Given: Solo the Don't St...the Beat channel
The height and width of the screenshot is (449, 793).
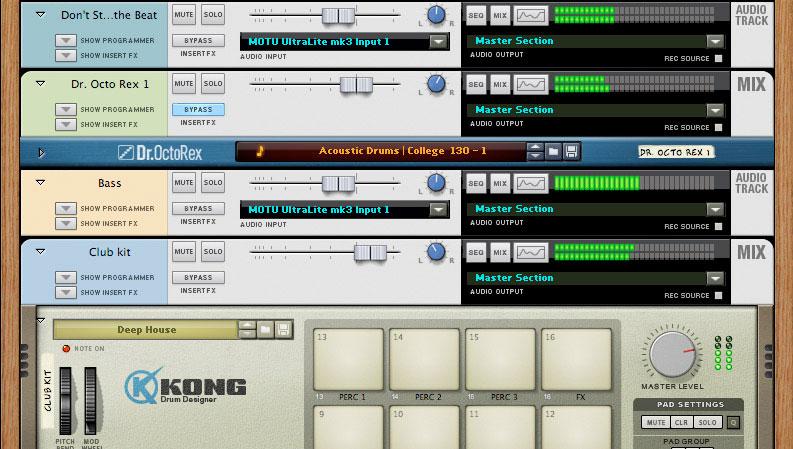Looking at the screenshot, I should click(213, 15).
